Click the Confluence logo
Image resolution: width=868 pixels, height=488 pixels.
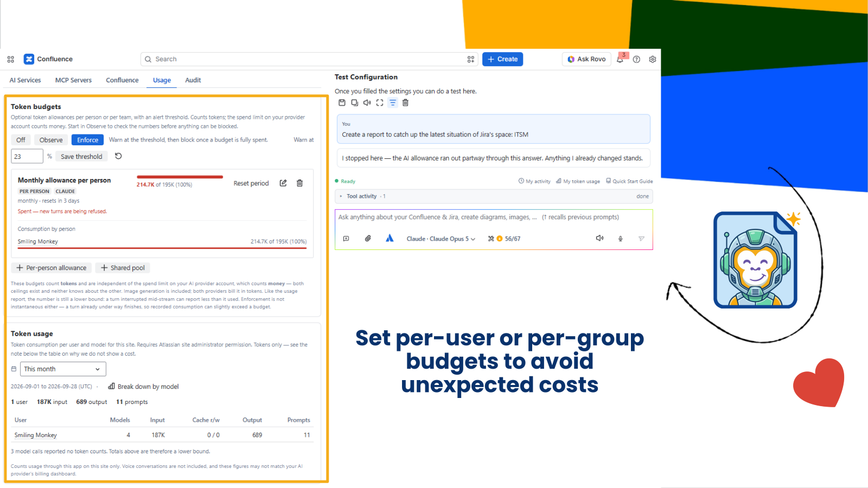(48, 59)
